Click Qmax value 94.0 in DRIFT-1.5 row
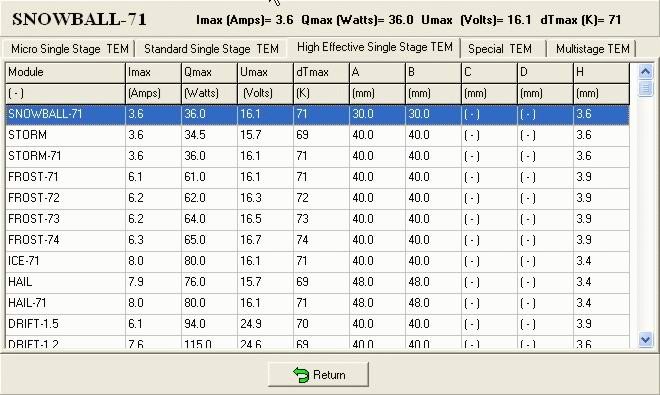This screenshot has height=395, width=660. [x=195, y=324]
